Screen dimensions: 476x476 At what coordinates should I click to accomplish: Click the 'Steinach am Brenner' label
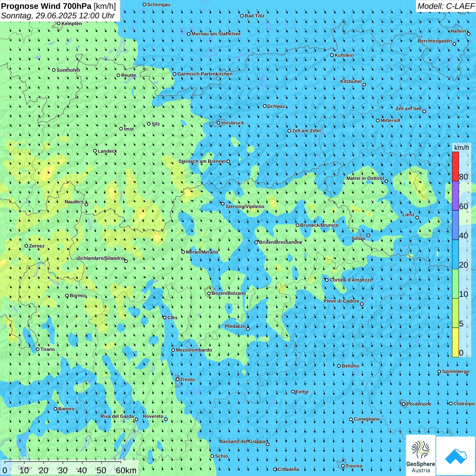[202, 161]
